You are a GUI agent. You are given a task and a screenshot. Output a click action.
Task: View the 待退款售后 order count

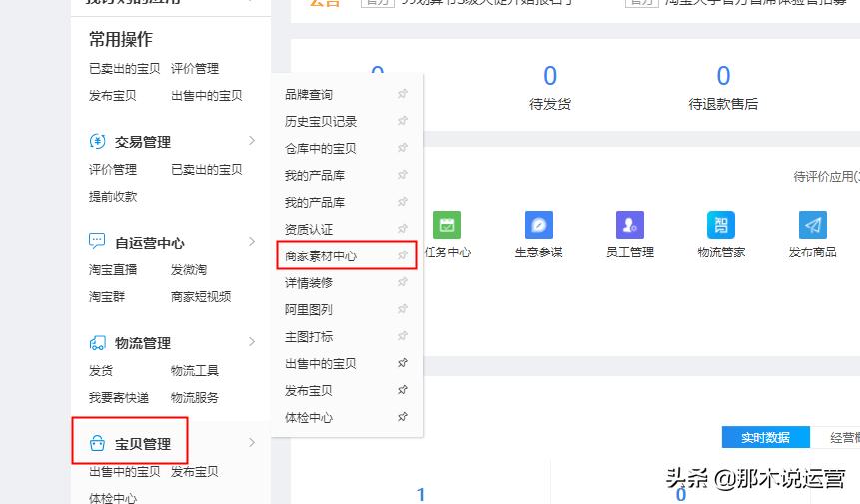[x=723, y=76]
